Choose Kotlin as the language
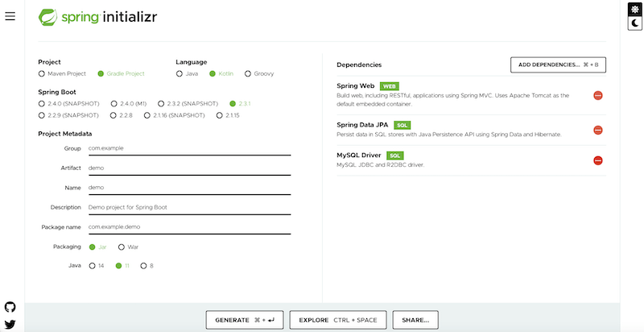 (x=221, y=74)
